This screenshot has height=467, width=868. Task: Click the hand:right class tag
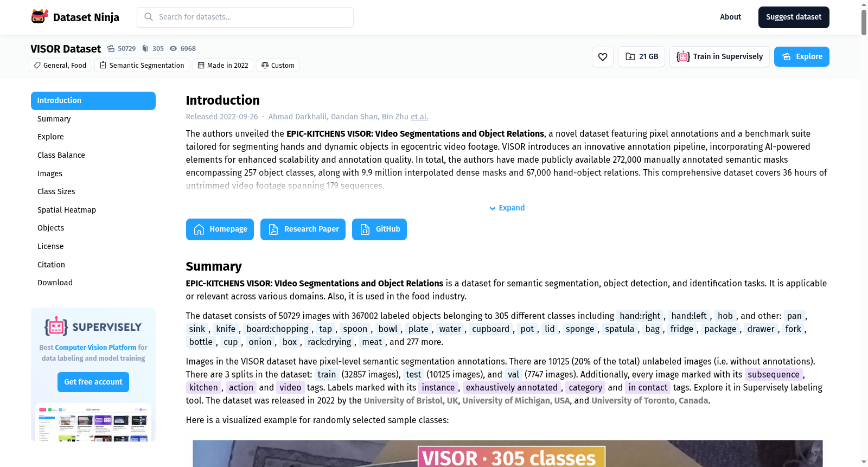pyautogui.click(x=640, y=316)
